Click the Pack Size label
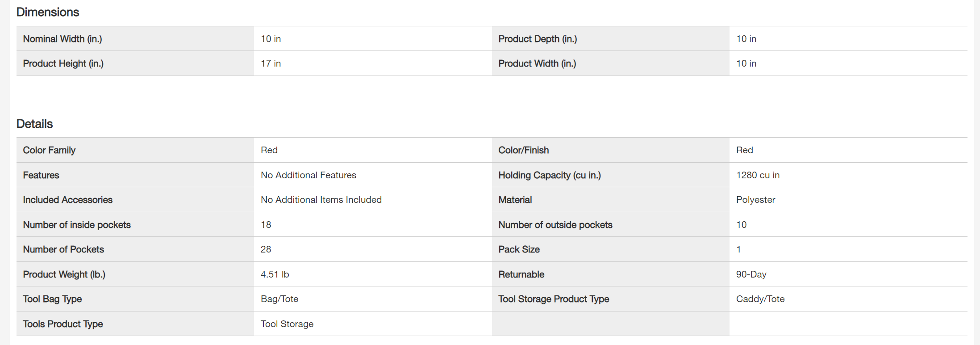The image size is (980, 345). click(x=519, y=249)
